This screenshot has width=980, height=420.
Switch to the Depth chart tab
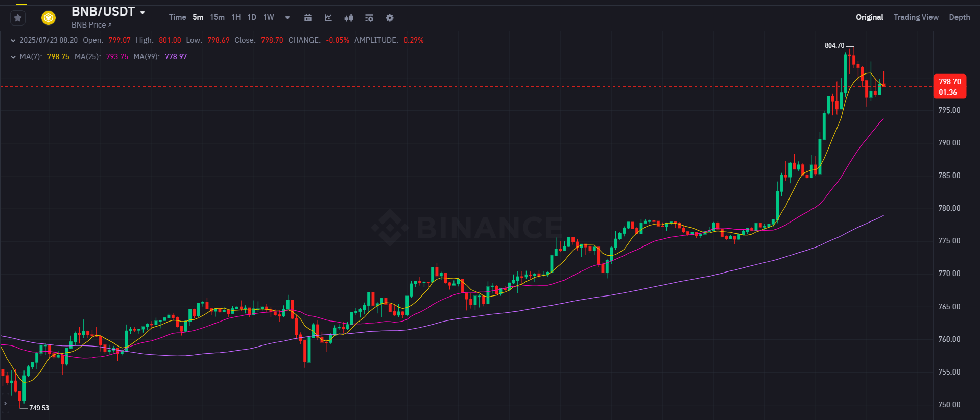pos(959,17)
